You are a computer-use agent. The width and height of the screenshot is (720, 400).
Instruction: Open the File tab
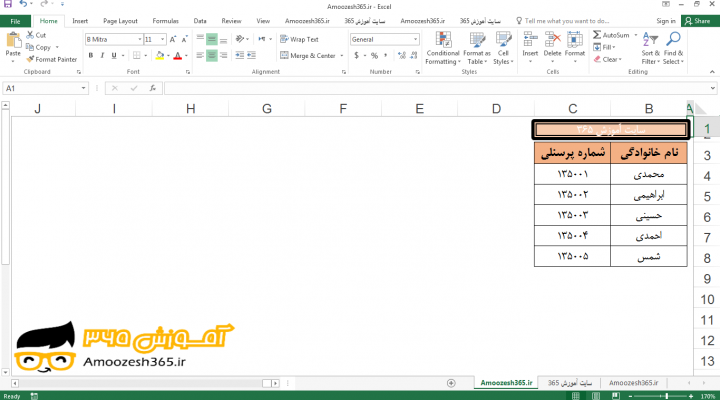click(15, 21)
